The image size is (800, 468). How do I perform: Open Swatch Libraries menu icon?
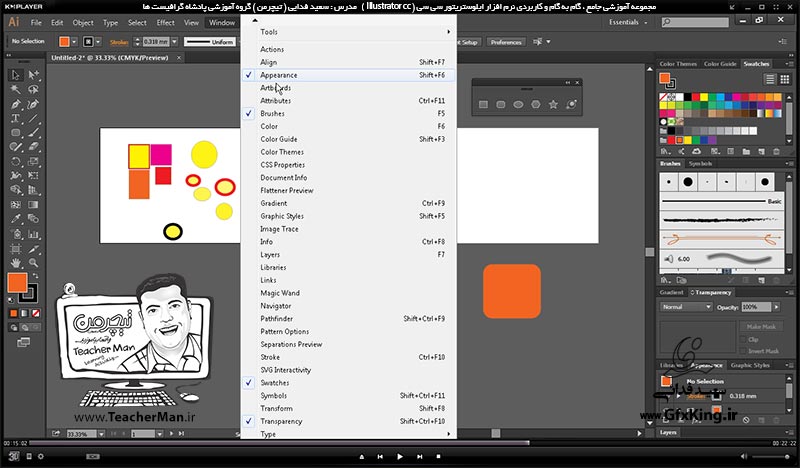click(x=665, y=152)
